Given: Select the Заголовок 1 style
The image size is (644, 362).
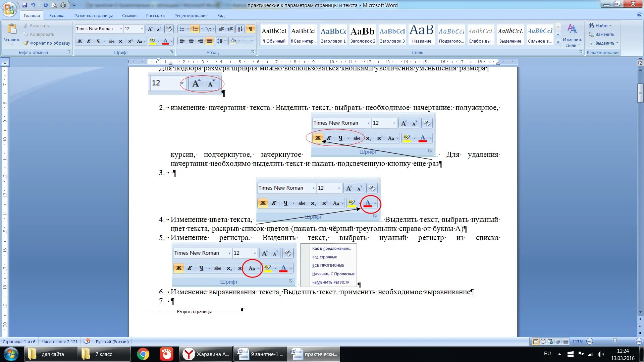Looking at the screenshot, I should click(333, 35).
